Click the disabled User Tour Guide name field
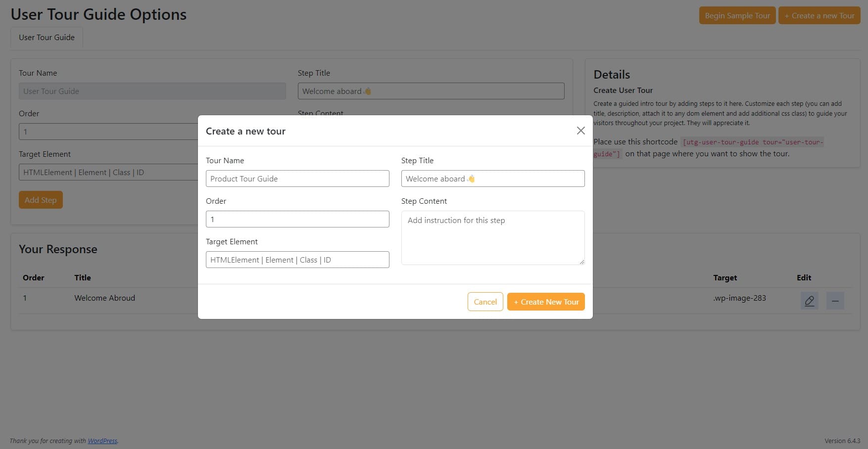The image size is (868, 449). click(152, 91)
